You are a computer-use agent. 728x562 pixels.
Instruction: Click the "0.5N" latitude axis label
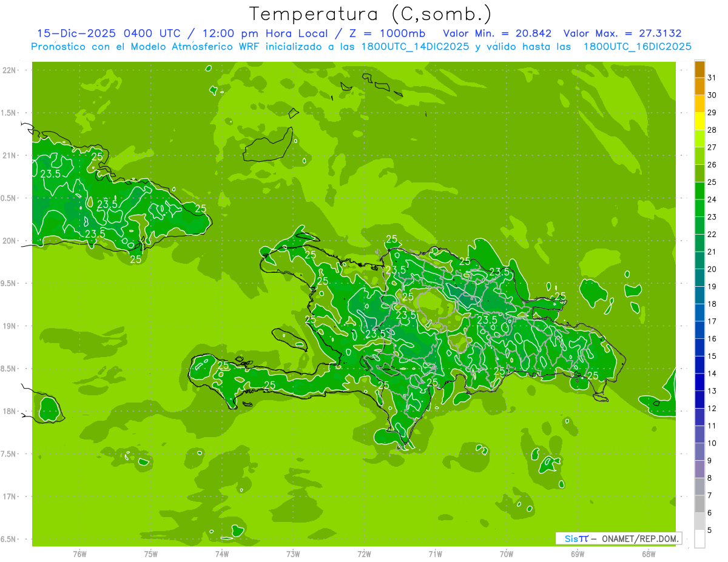click(8, 198)
